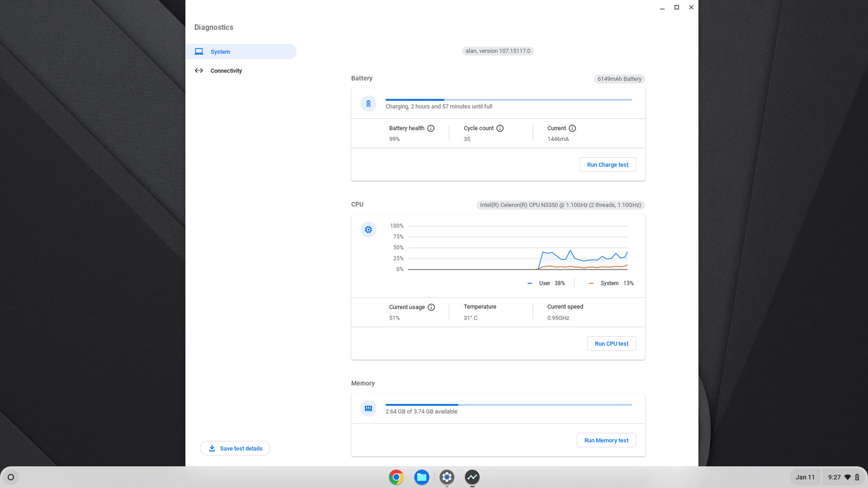Viewport: 868px width, 488px height.
Task: Click the System 13% chart legend
Action: (x=611, y=284)
